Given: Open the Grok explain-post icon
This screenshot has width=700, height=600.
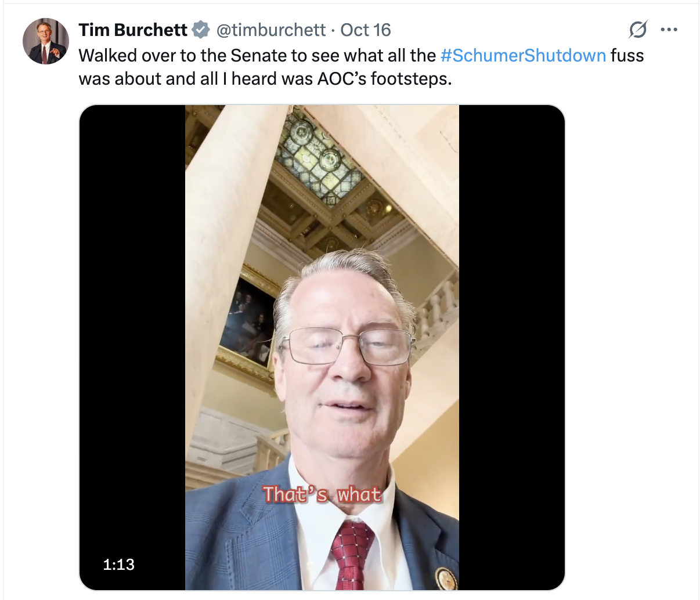Looking at the screenshot, I should point(638,30).
